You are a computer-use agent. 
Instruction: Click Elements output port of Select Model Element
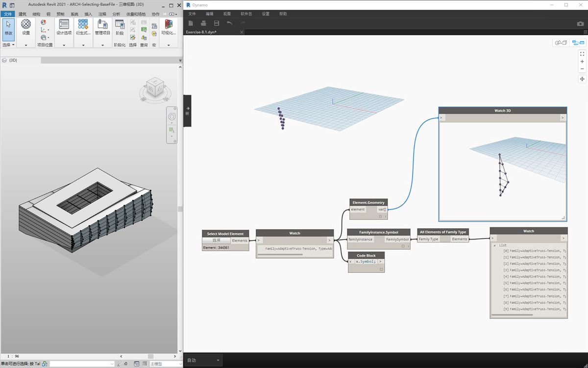click(x=240, y=240)
